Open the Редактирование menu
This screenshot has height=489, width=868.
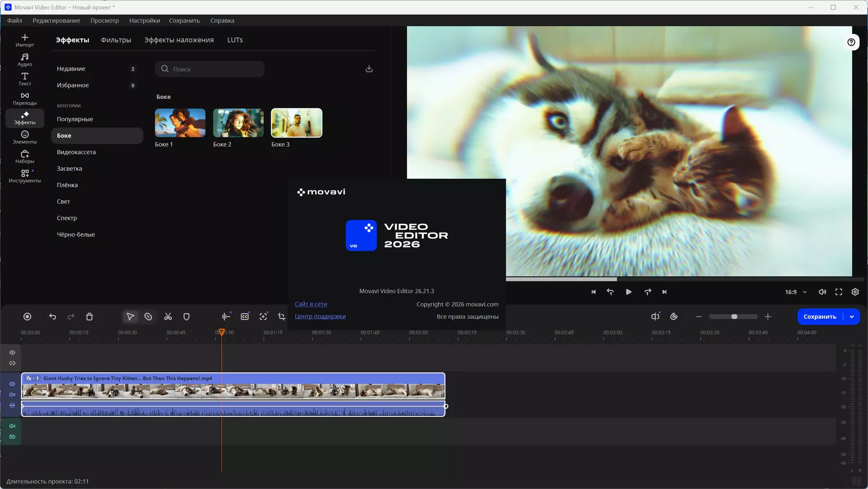point(56,21)
